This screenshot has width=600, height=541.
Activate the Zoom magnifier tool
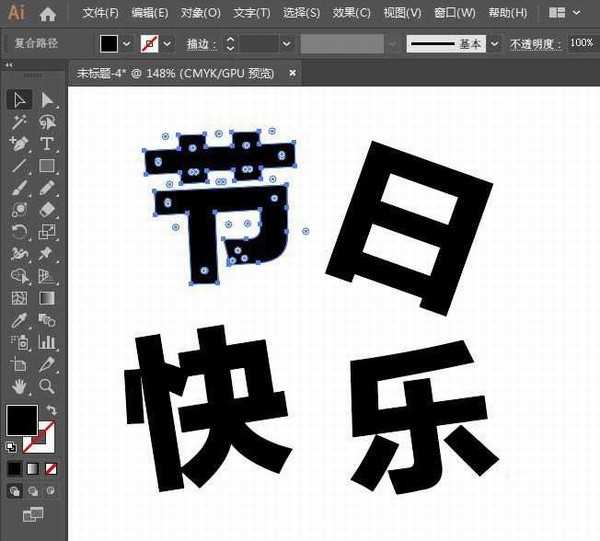(x=47, y=386)
